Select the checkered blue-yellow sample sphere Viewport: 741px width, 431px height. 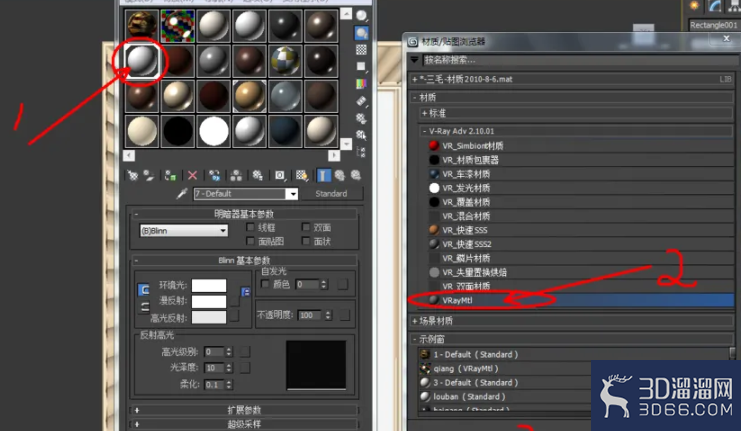click(x=285, y=61)
